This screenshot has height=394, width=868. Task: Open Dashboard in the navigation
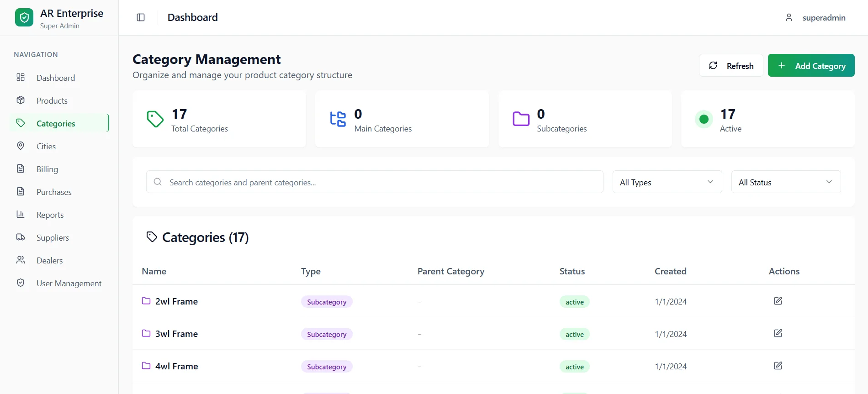[59, 78]
